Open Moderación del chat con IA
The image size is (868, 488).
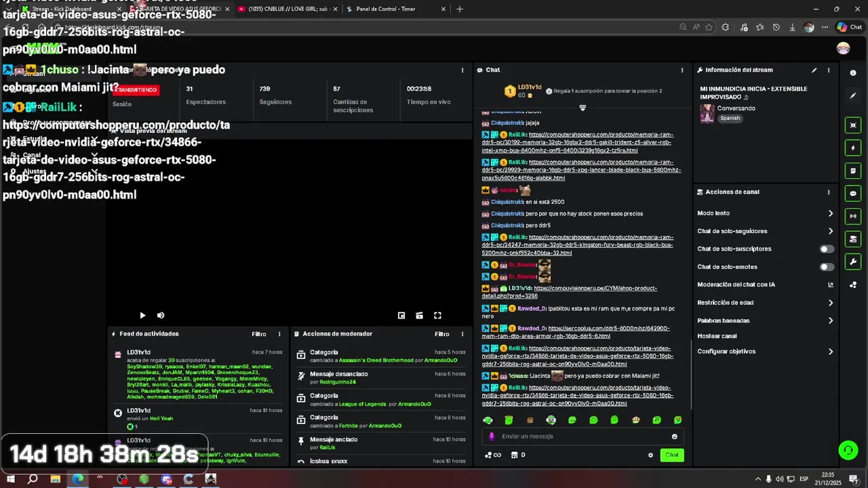pos(766,285)
